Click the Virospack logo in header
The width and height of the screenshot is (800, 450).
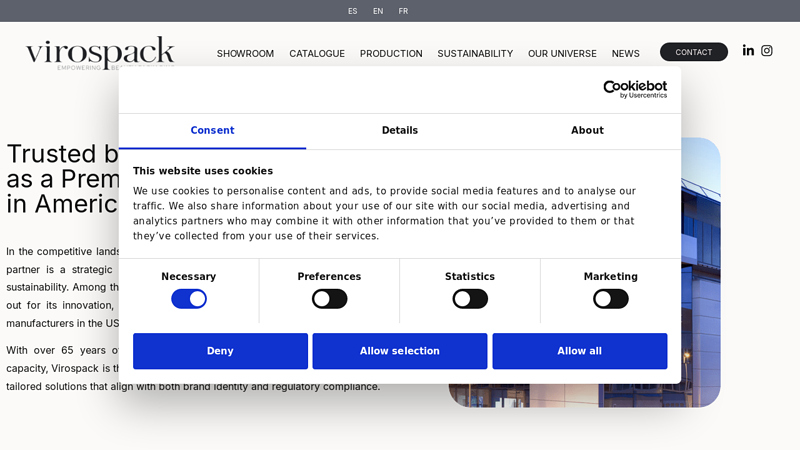[100, 53]
